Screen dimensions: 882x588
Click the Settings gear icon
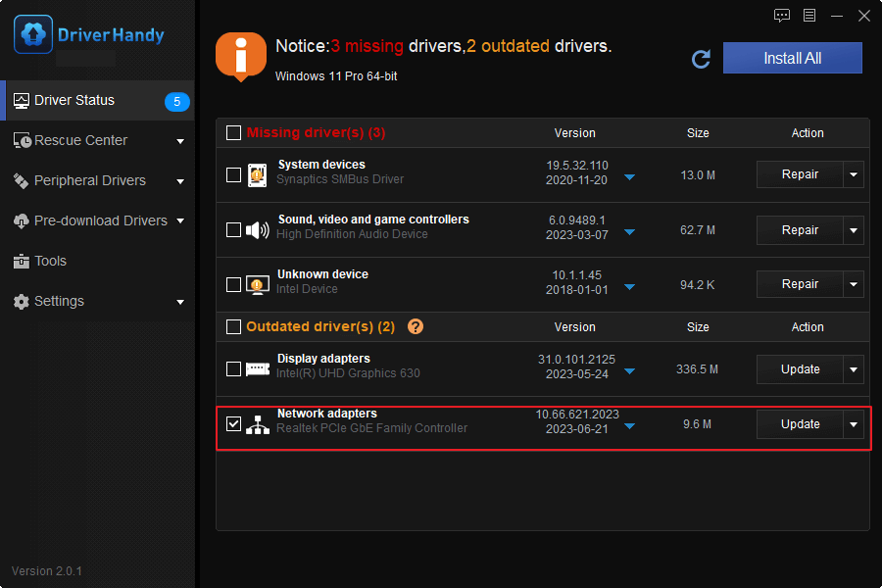point(22,302)
